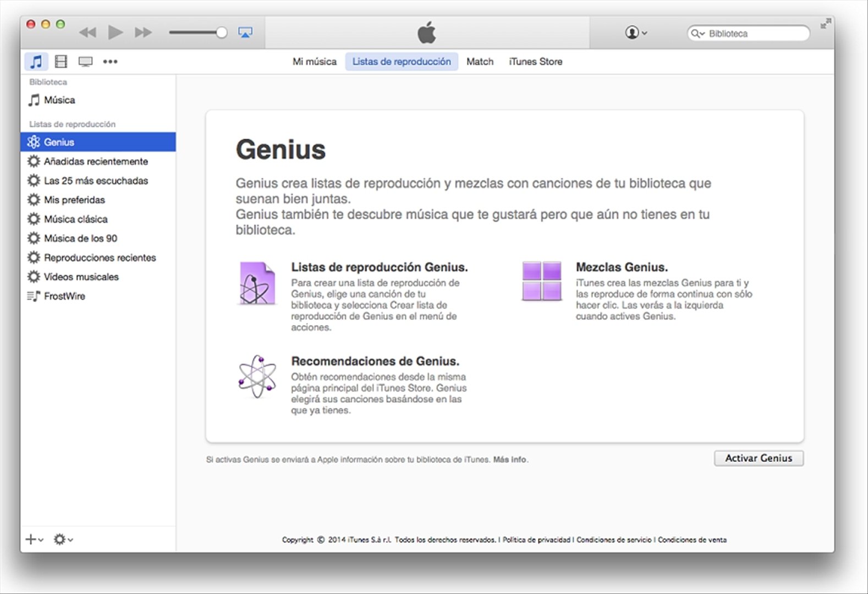Click the fast forward next track button
Screen dimensions: 868x594
[x=143, y=32]
